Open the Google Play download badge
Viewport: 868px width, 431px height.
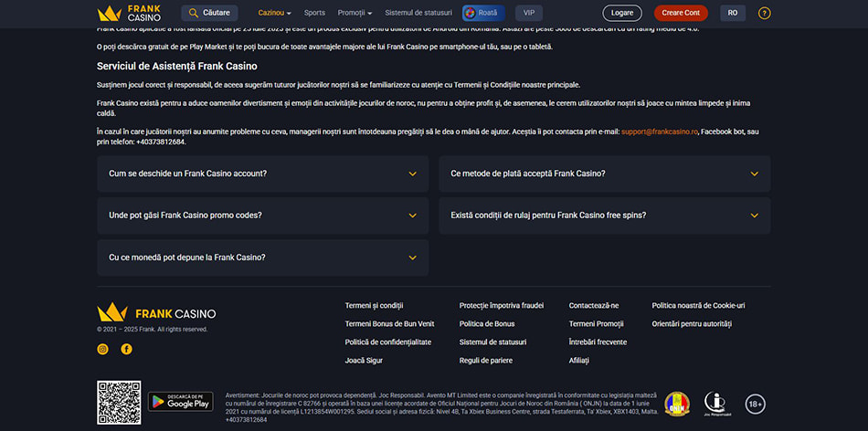pos(181,402)
